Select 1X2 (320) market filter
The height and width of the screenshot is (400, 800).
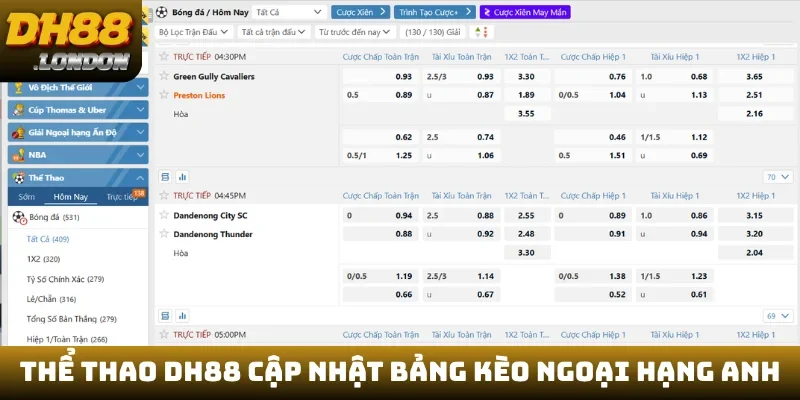click(x=43, y=259)
